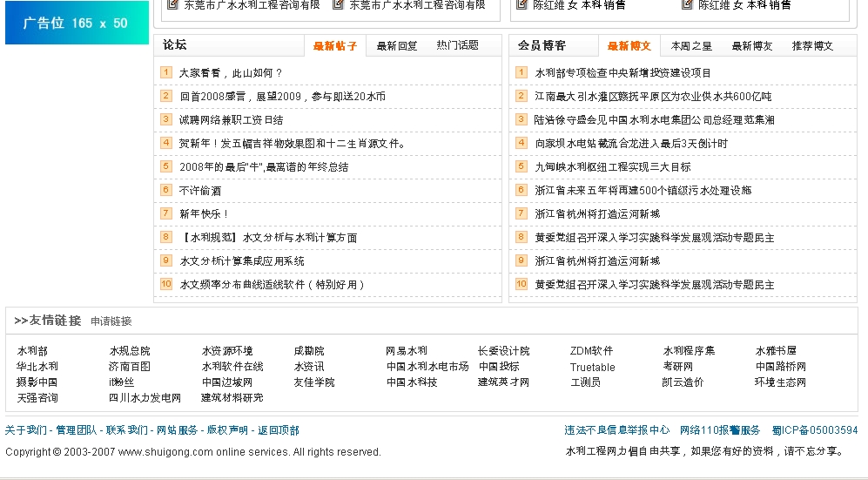868x480 pixels.
Task: Open post 水文频率分布曲线适线软件
Action: pos(272,285)
